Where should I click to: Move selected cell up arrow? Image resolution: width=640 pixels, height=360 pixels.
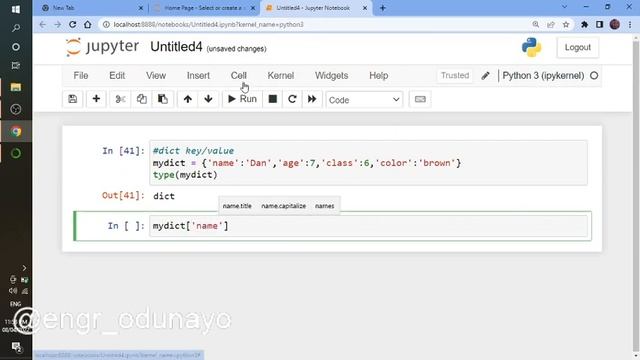tap(188, 99)
